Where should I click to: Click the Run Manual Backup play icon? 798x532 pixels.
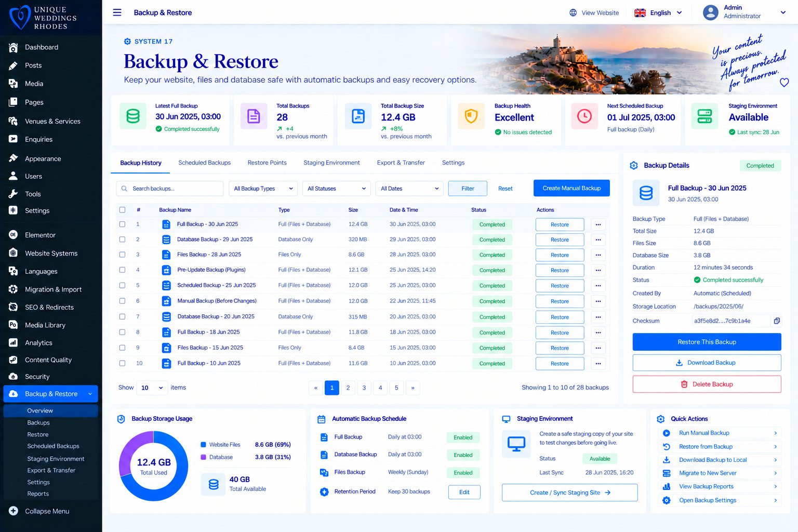pyautogui.click(x=667, y=433)
